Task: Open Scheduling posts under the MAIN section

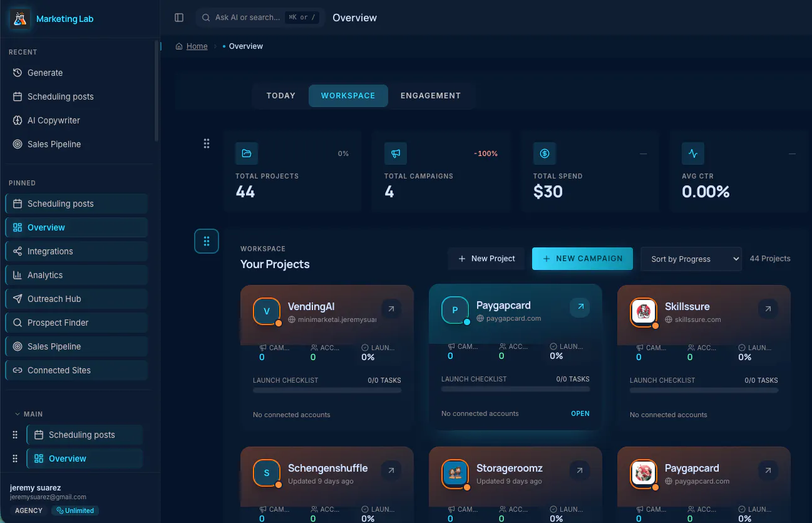Action: 85,435
